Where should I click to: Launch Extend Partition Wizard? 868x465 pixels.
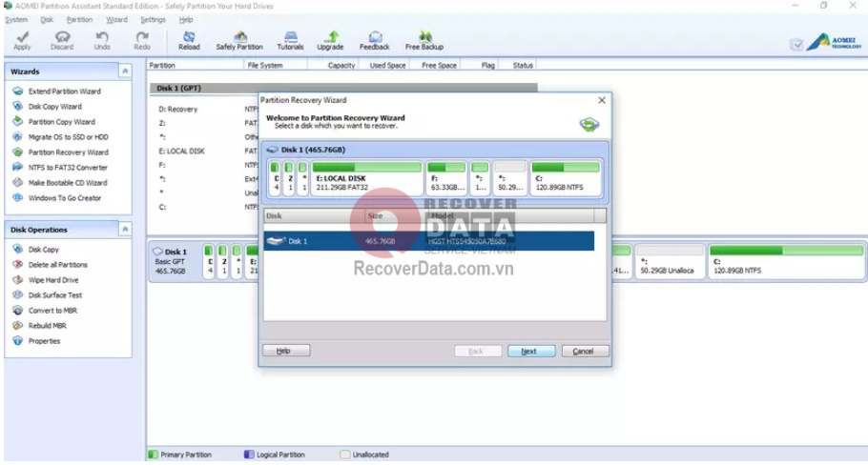point(64,91)
